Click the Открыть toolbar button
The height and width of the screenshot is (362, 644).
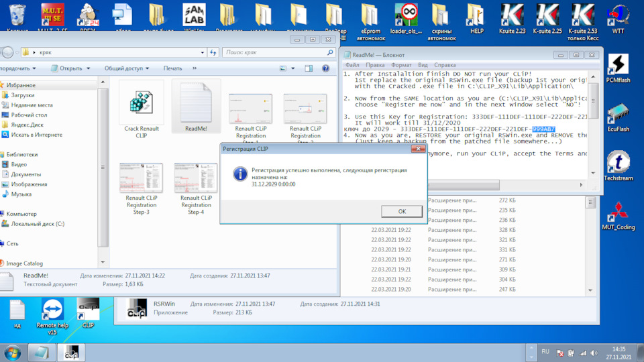point(66,68)
